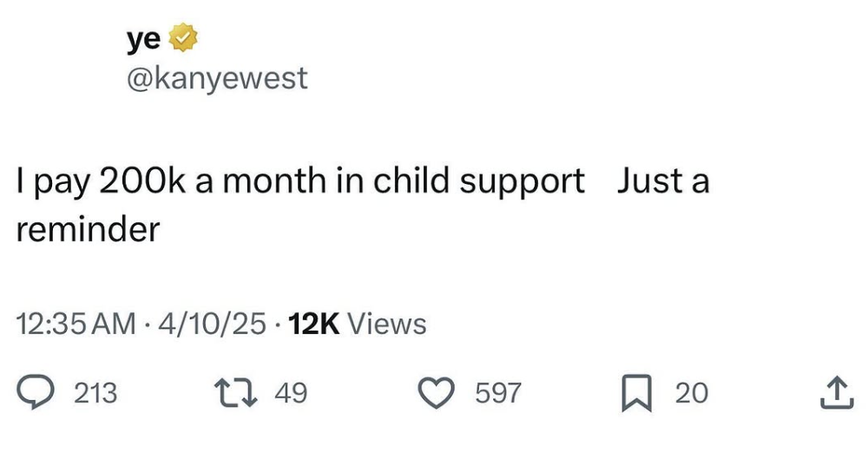Visit the @kanyewest handle link

(x=217, y=79)
